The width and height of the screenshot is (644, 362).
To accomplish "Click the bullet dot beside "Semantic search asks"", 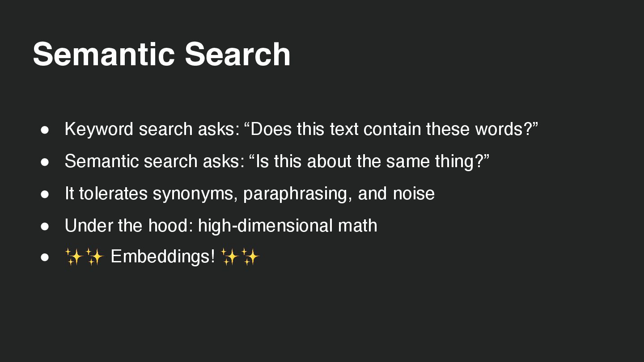I will (x=45, y=162).
